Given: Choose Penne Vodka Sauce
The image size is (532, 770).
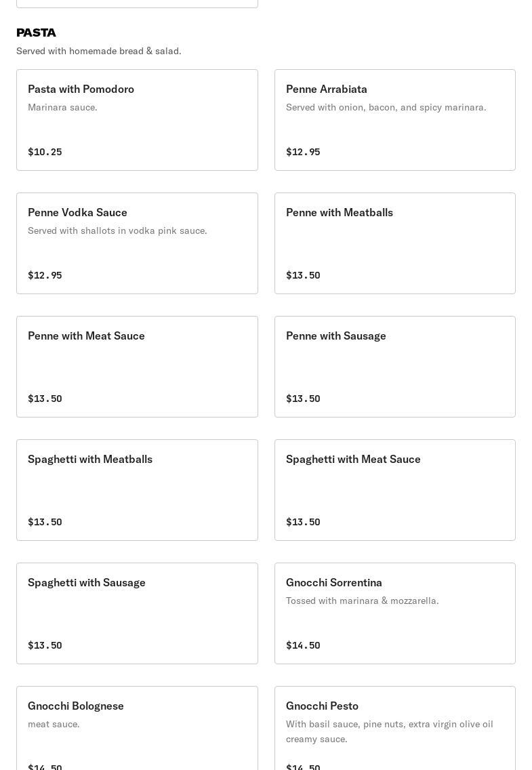Looking at the screenshot, I should coord(137,243).
